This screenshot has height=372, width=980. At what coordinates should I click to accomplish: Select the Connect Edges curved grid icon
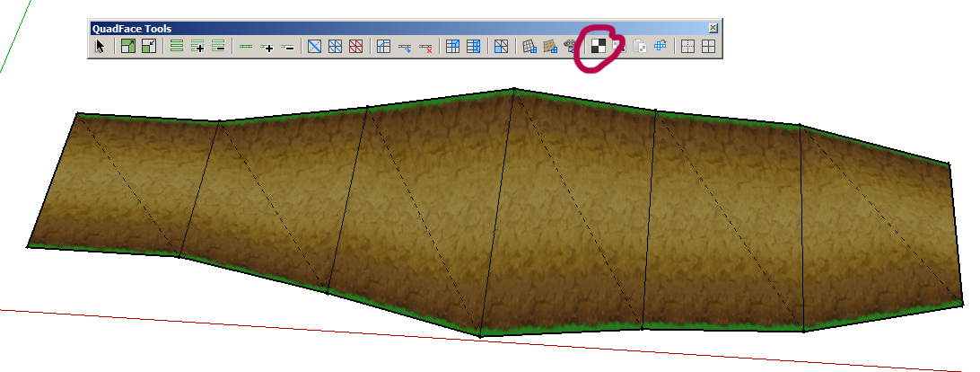[384, 47]
